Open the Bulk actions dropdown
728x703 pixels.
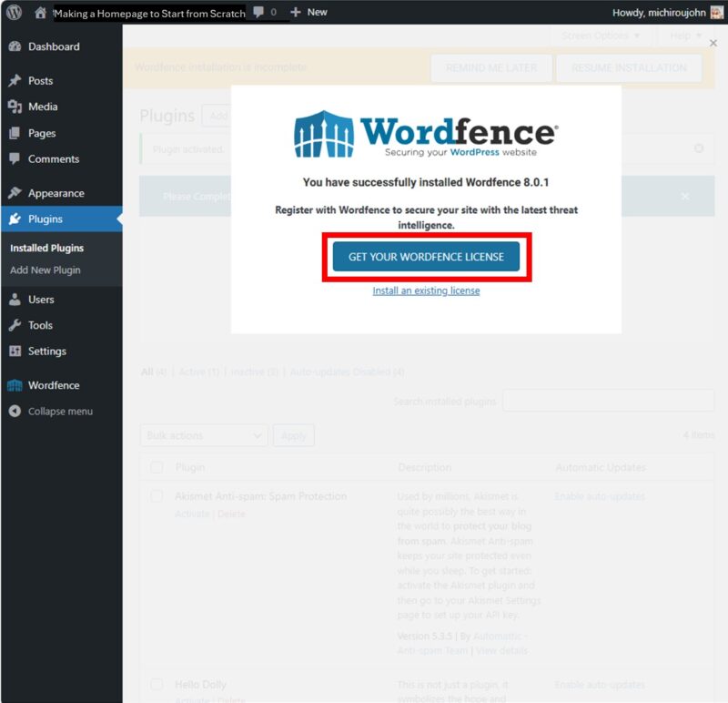pyautogui.click(x=203, y=435)
